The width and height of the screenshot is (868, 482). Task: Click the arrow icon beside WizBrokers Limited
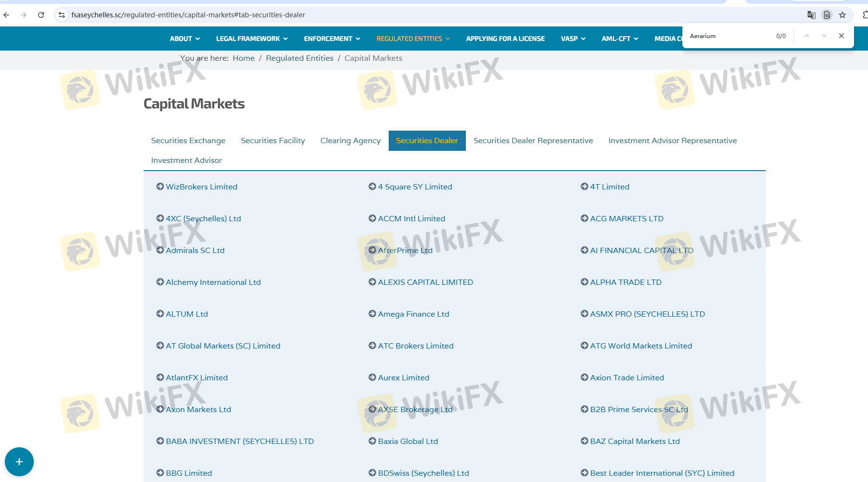pyautogui.click(x=160, y=187)
